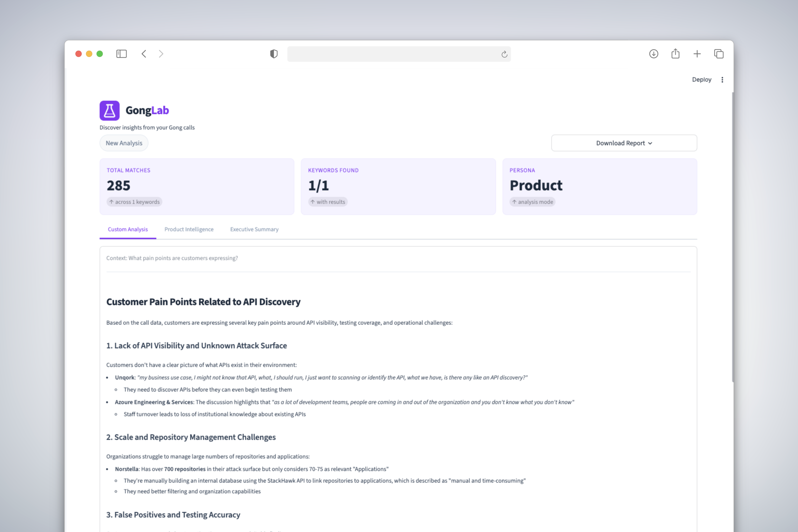Open a new browser tab with the plus icon
The height and width of the screenshot is (532, 798).
[x=697, y=54]
